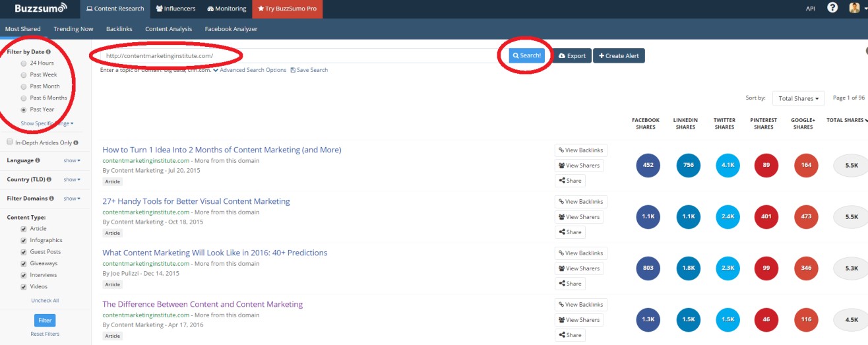Click the blue Filter button
Viewport: 868px width, 345px height.
click(x=45, y=321)
